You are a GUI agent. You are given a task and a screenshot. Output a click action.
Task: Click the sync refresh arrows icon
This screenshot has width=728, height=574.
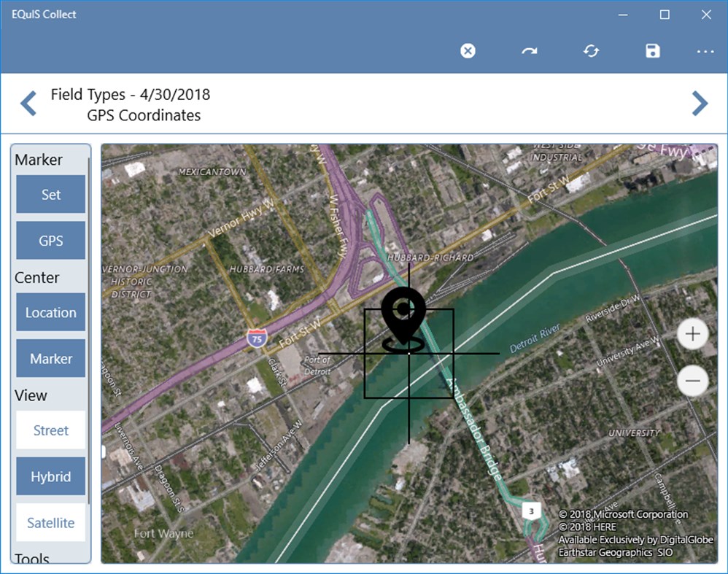pos(591,50)
